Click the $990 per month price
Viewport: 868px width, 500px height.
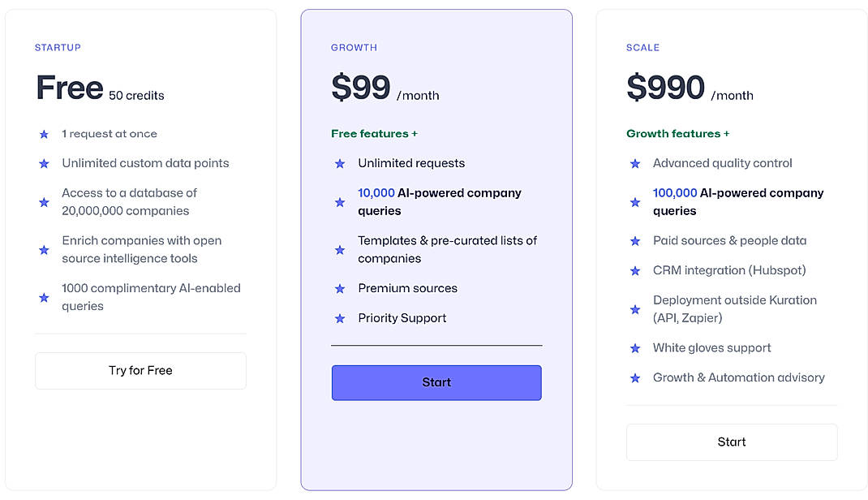pyautogui.click(x=665, y=87)
